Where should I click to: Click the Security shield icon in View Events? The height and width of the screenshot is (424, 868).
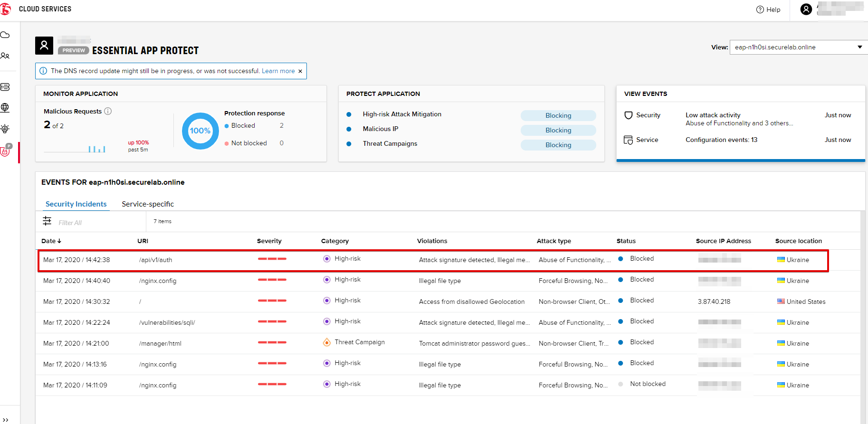point(628,115)
